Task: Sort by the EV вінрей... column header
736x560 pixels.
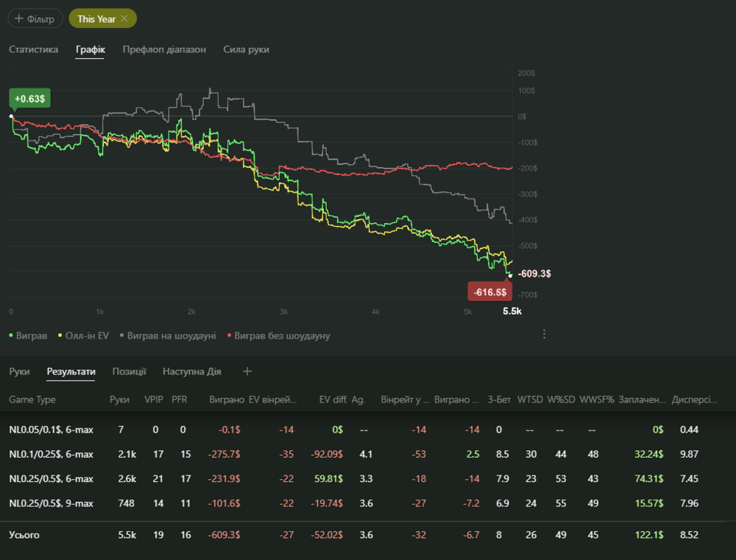Action: [272, 400]
